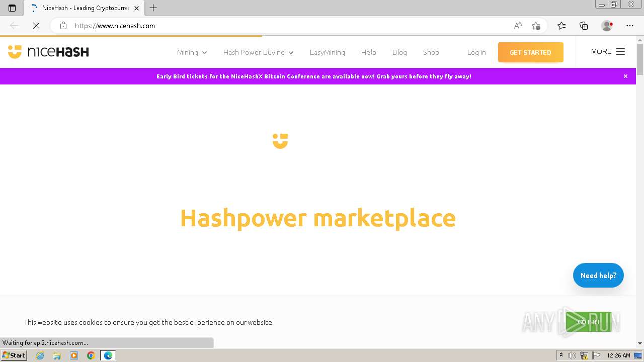The width and height of the screenshot is (644, 362).
Task: Add page to favorites star icon
Action: tap(536, 26)
